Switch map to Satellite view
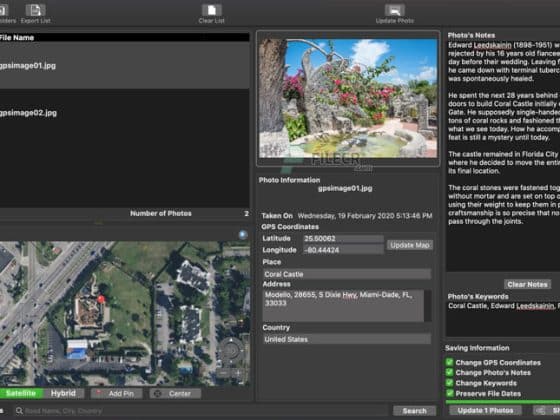This screenshot has width=560, height=420. [21, 394]
